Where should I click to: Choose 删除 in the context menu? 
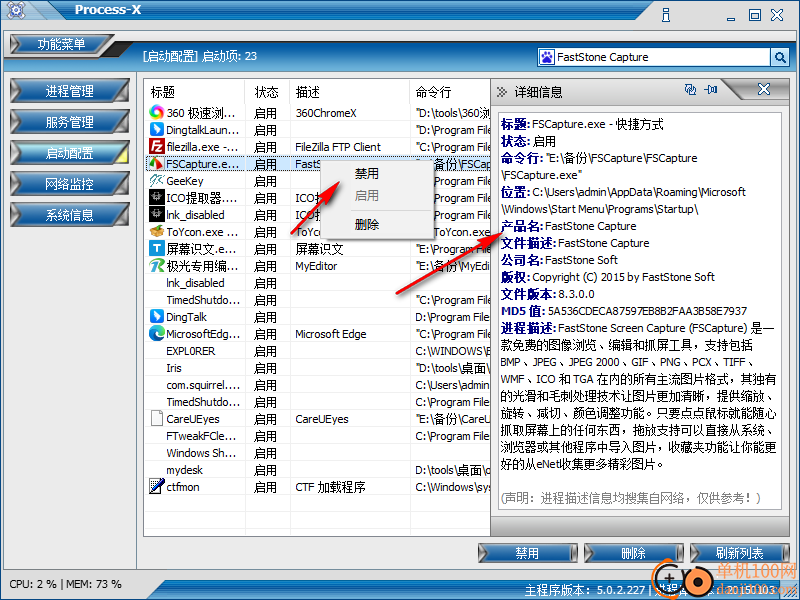[x=367, y=224]
